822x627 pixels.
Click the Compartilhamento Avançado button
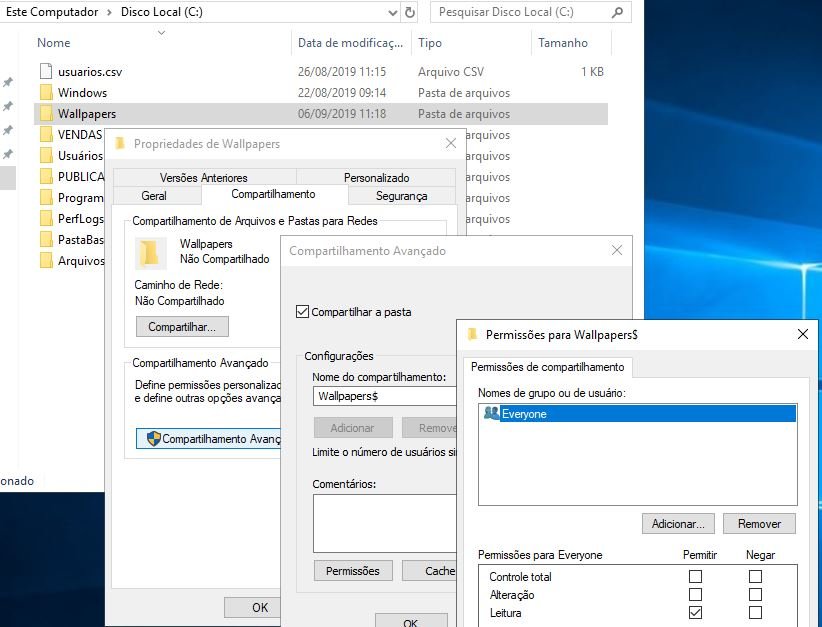click(x=209, y=438)
